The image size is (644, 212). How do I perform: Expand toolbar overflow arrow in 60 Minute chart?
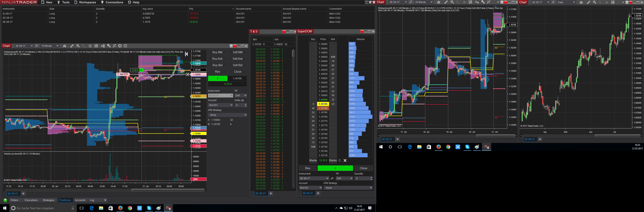pos(498,2)
